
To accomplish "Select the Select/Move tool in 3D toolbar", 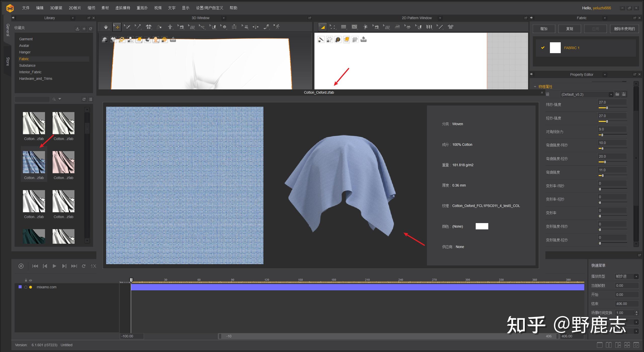I will 117,27.
